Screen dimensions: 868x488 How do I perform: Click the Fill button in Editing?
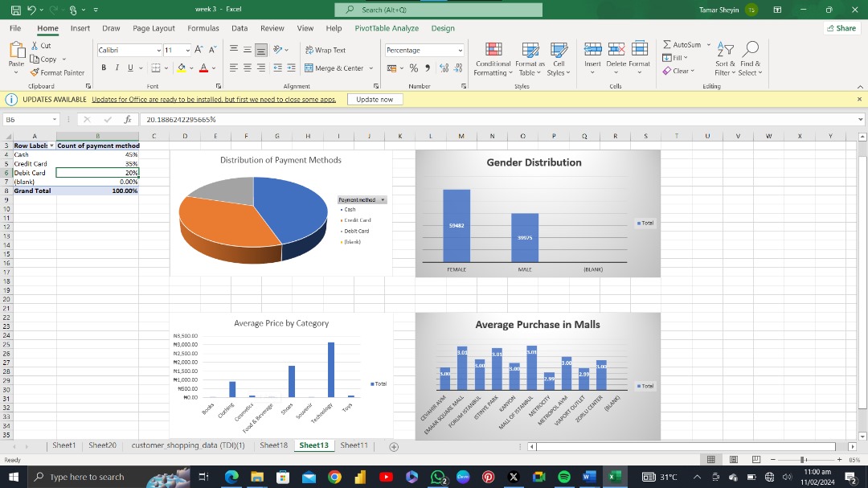675,58
